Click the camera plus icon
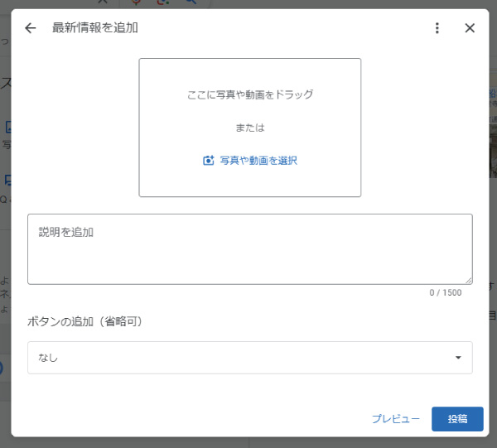 click(209, 161)
